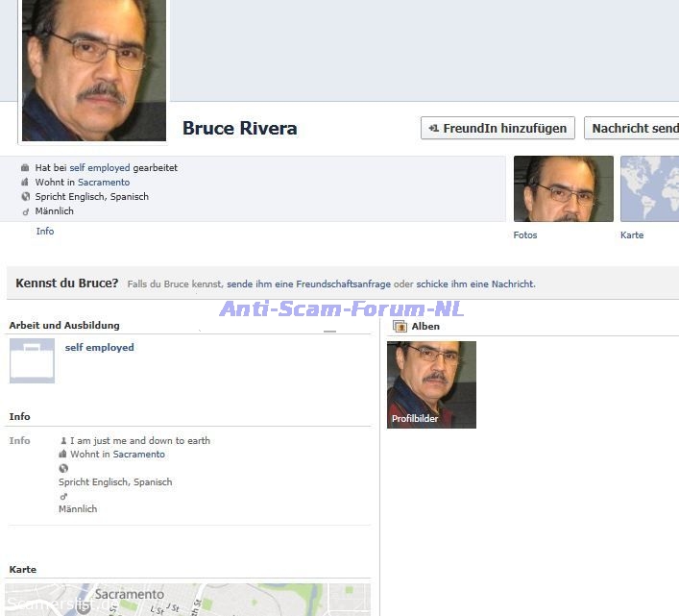Viewport: 679px width, 616px height.
Task: Open the large profile picture
Action: 93,69
